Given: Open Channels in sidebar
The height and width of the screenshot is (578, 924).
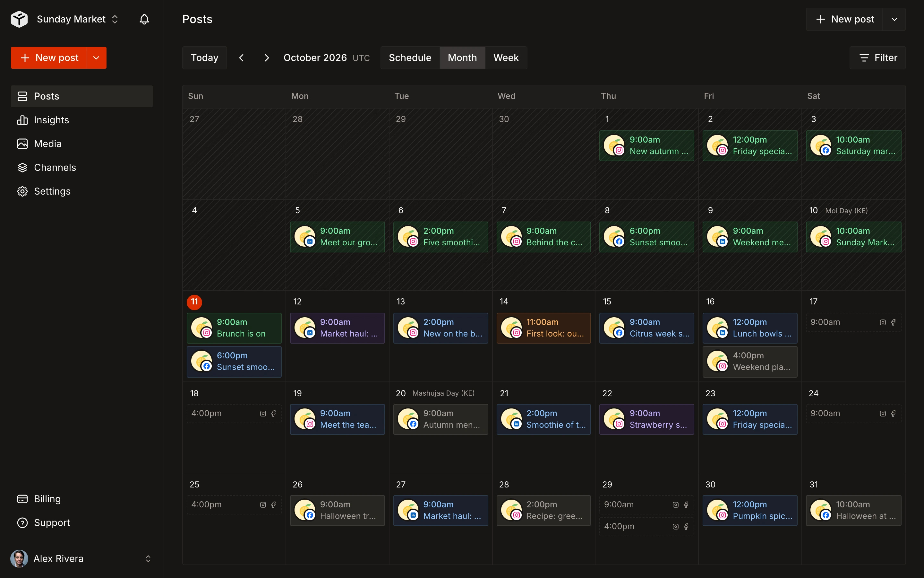Looking at the screenshot, I should (x=82, y=167).
